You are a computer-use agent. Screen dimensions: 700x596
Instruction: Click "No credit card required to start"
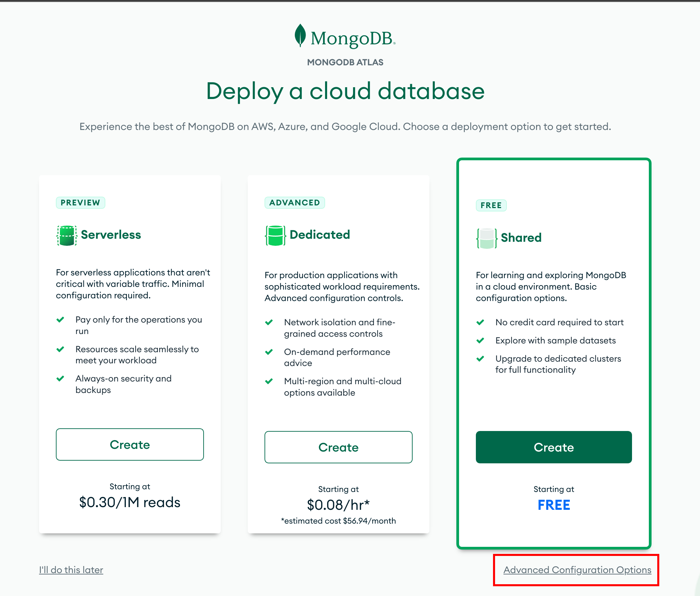click(x=560, y=322)
